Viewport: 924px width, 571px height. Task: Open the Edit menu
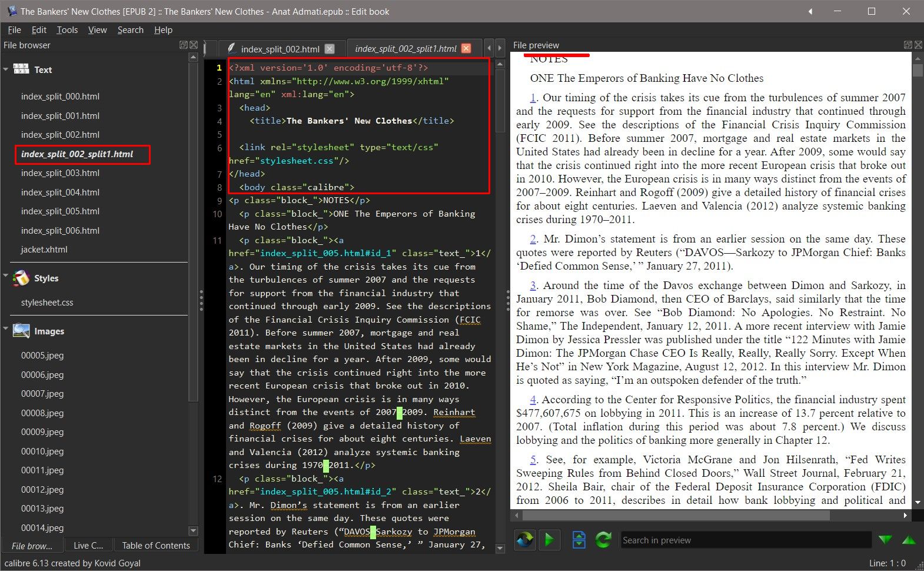[39, 29]
